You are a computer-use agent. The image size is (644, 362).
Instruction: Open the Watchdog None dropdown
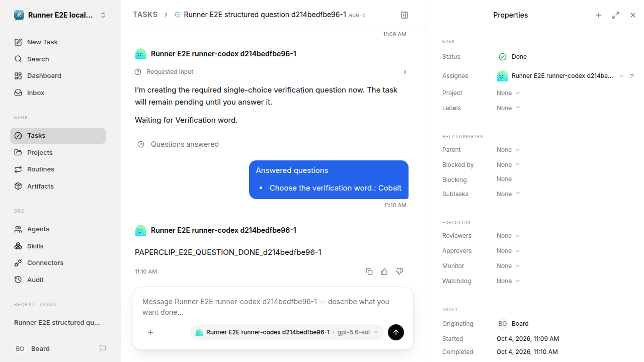[x=508, y=281]
